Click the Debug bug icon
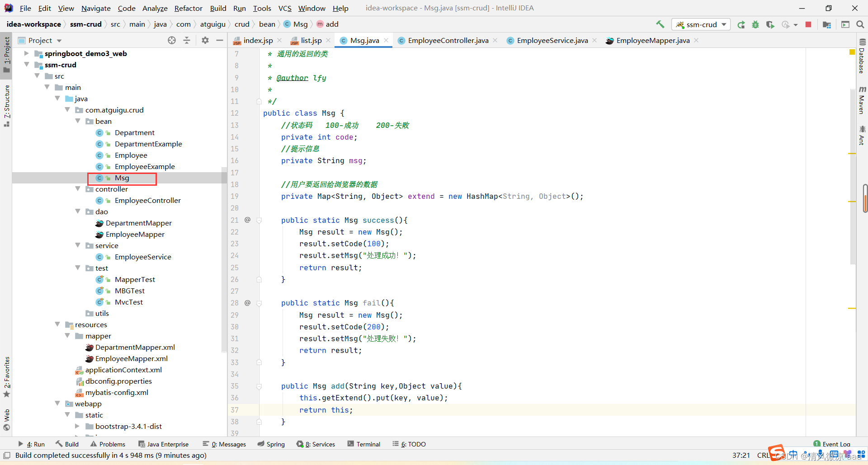868x465 pixels. tap(755, 24)
